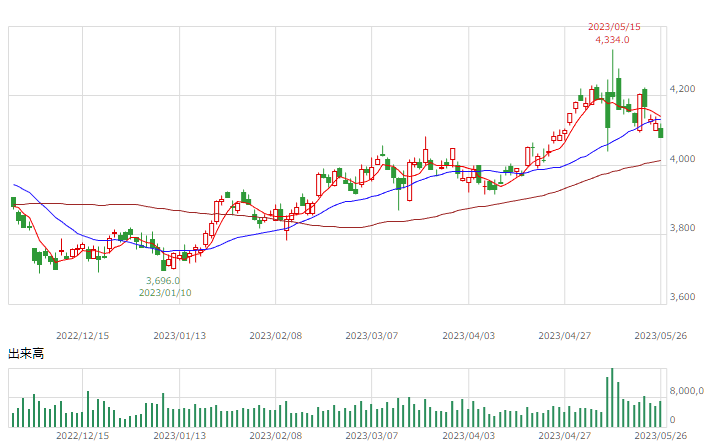The image size is (704, 445).
Task: Click the 出来高 volume chart heading
Action: 26,354
